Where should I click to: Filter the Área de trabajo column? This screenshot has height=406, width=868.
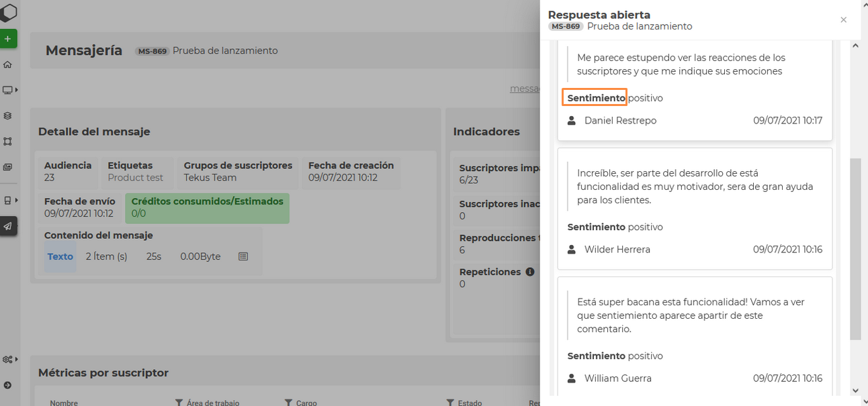pyautogui.click(x=179, y=403)
